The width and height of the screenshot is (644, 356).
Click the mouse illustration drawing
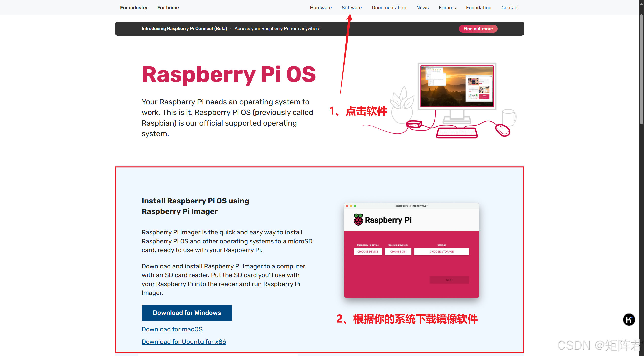click(x=503, y=130)
